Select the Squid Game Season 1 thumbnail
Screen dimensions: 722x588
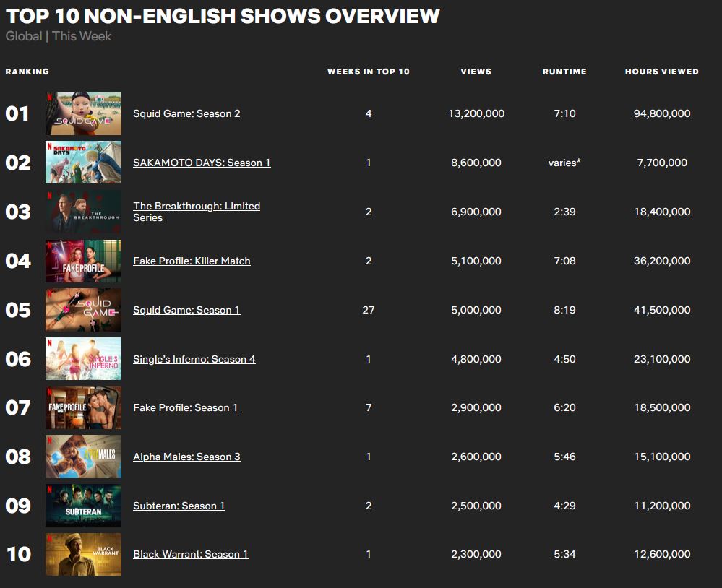click(83, 310)
